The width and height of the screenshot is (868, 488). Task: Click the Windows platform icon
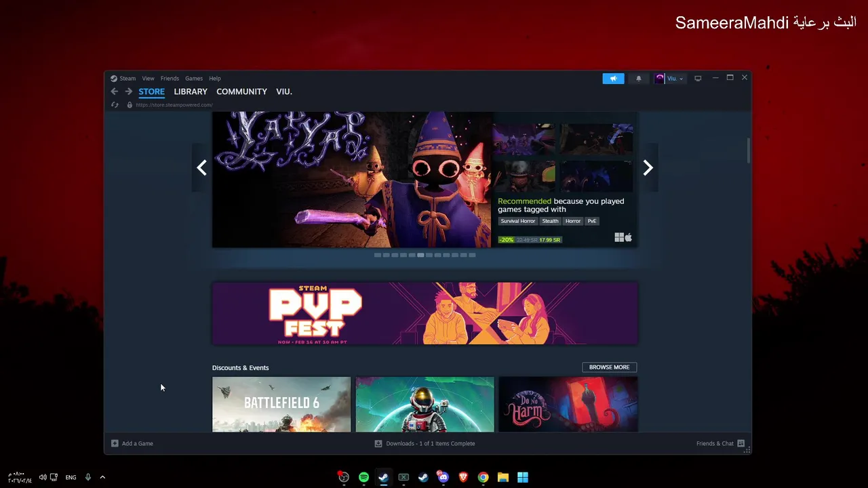(x=619, y=237)
